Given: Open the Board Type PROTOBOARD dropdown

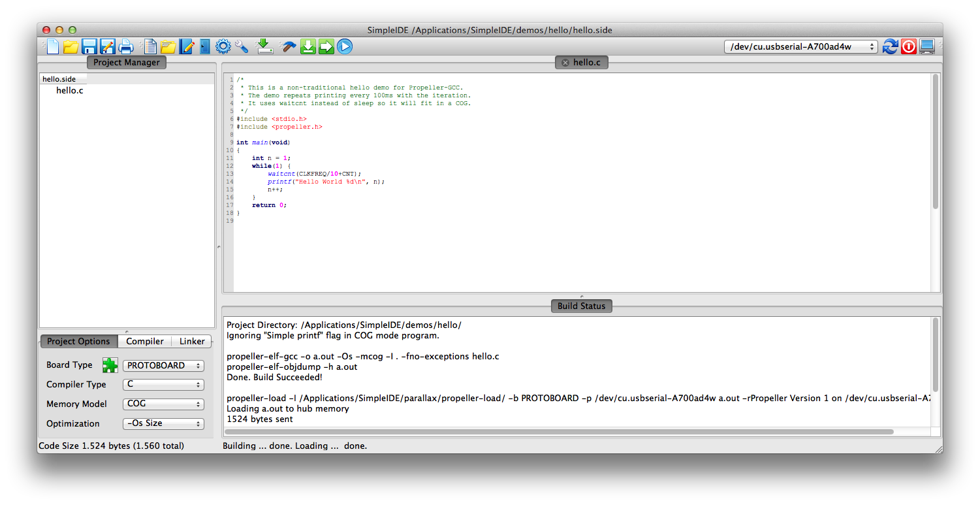Looking at the screenshot, I should coord(163,366).
